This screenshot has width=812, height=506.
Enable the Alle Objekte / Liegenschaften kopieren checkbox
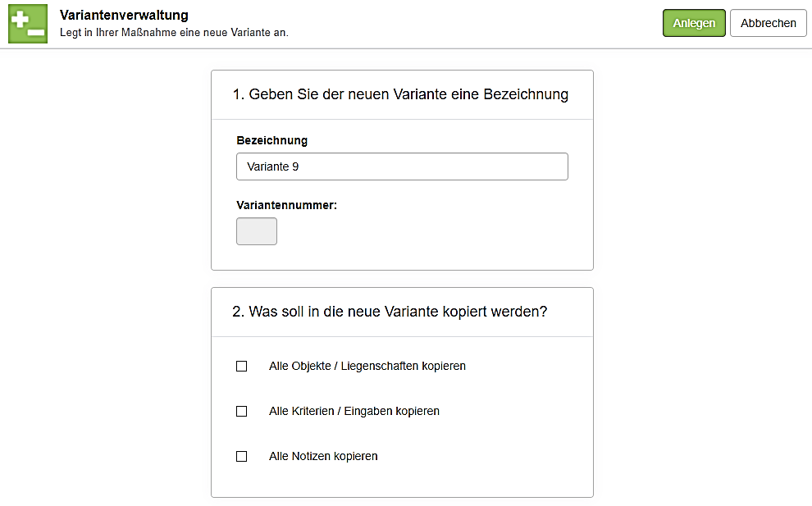pos(242,367)
